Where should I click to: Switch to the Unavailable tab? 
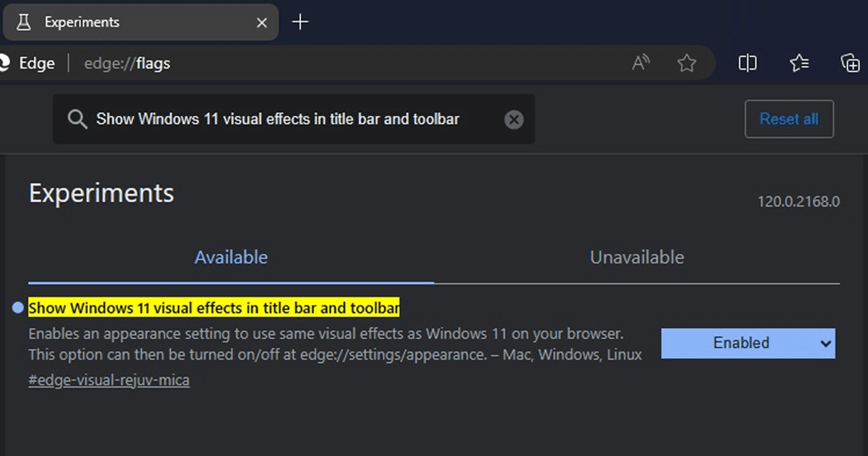click(637, 257)
